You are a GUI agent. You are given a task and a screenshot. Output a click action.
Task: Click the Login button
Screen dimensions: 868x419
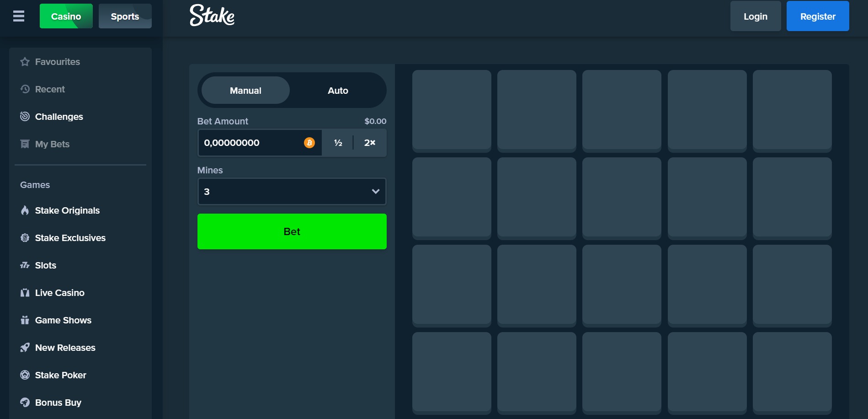[x=755, y=16]
